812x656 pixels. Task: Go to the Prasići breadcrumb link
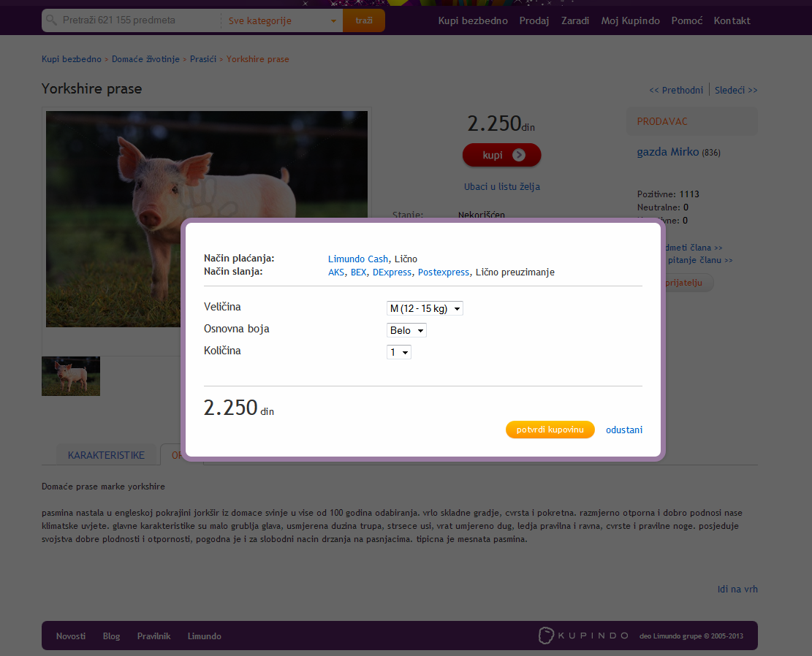click(203, 58)
